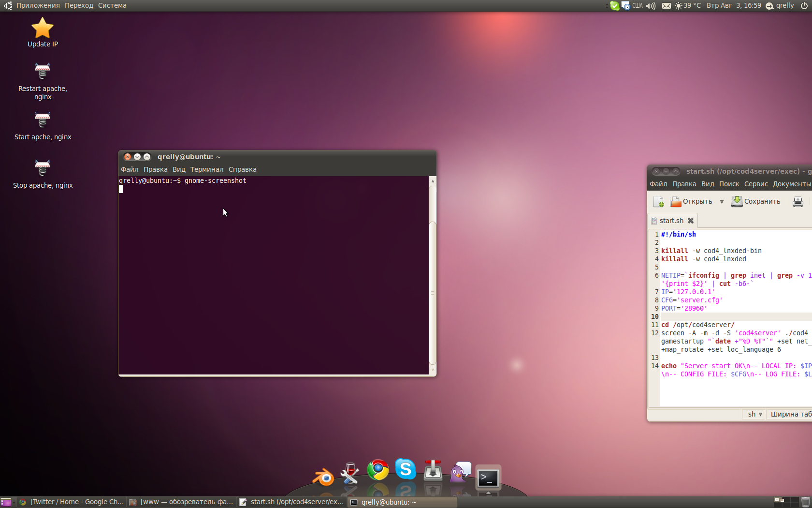
Task: Click the new document icon in gedit
Action: (x=658, y=202)
